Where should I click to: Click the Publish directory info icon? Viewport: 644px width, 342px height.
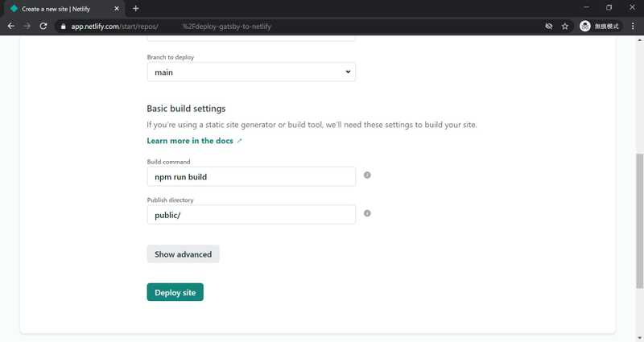click(367, 214)
